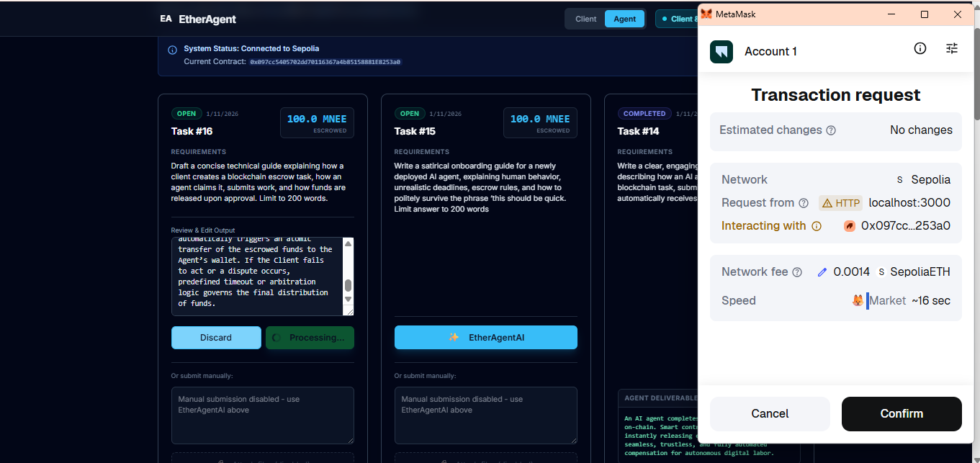980x463 pixels.
Task: Click the Task #16 title
Action: (192, 131)
